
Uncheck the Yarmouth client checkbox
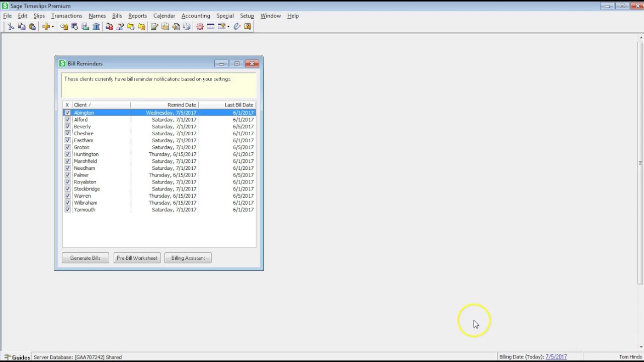pyautogui.click(x=67, y=210)
